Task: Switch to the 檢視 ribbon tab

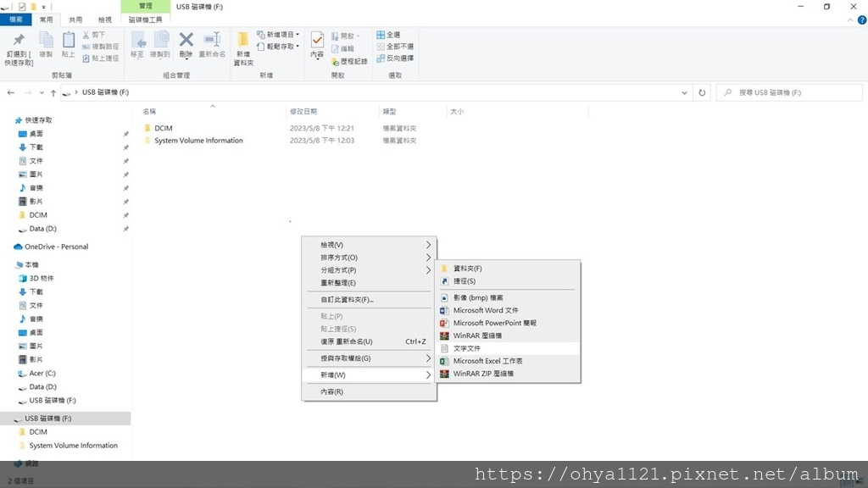Action: [106, 19]
